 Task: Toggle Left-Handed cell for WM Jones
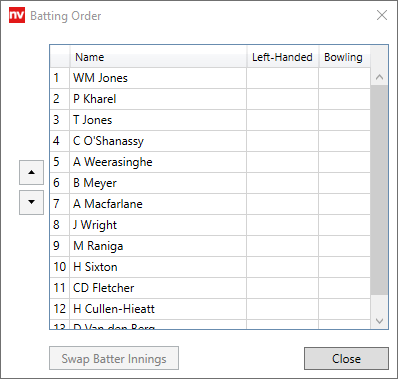[282, 78]
